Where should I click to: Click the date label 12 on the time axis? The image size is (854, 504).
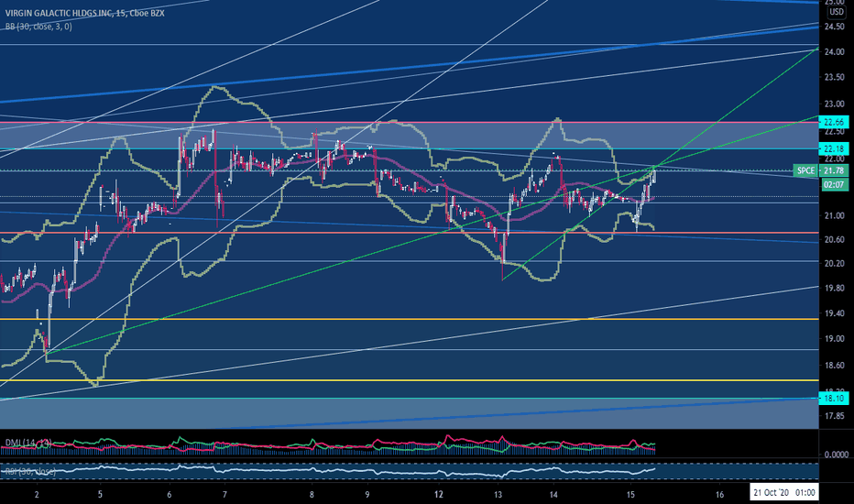438,495
